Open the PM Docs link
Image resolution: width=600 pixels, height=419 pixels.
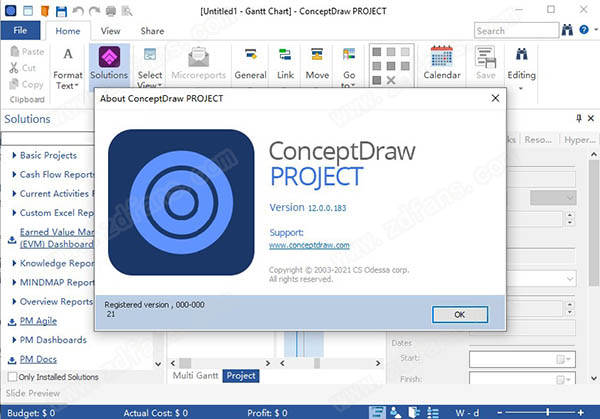pos(38,359)
